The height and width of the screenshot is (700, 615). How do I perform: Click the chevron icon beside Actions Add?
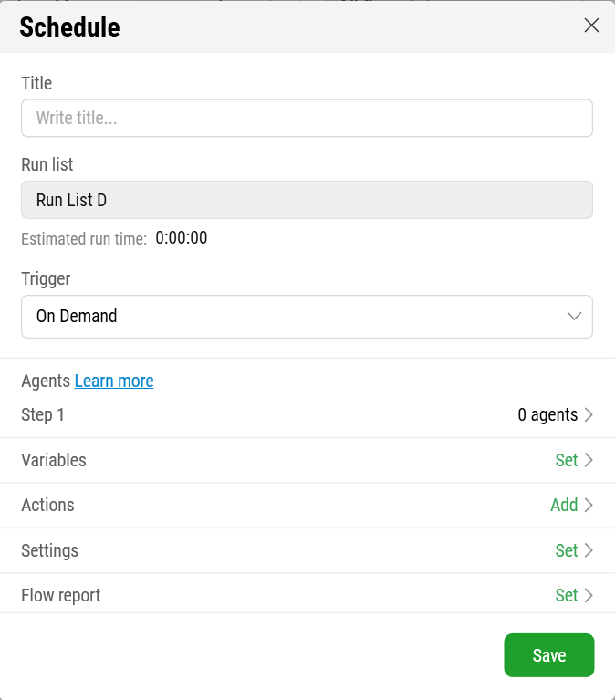pos(589,506)
